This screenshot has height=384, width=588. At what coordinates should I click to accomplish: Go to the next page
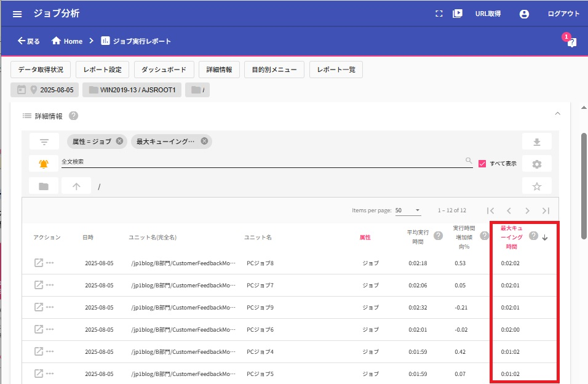[x=527, y=210]
